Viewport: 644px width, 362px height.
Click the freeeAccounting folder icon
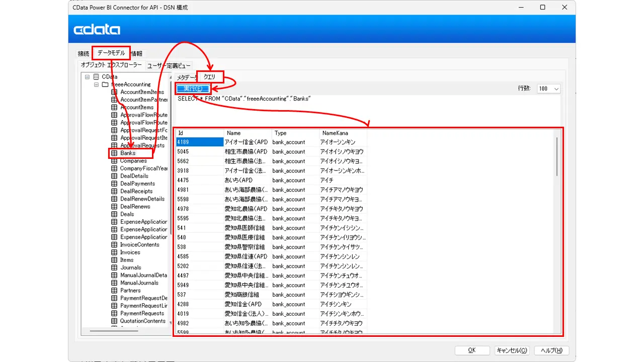(105, 84)
